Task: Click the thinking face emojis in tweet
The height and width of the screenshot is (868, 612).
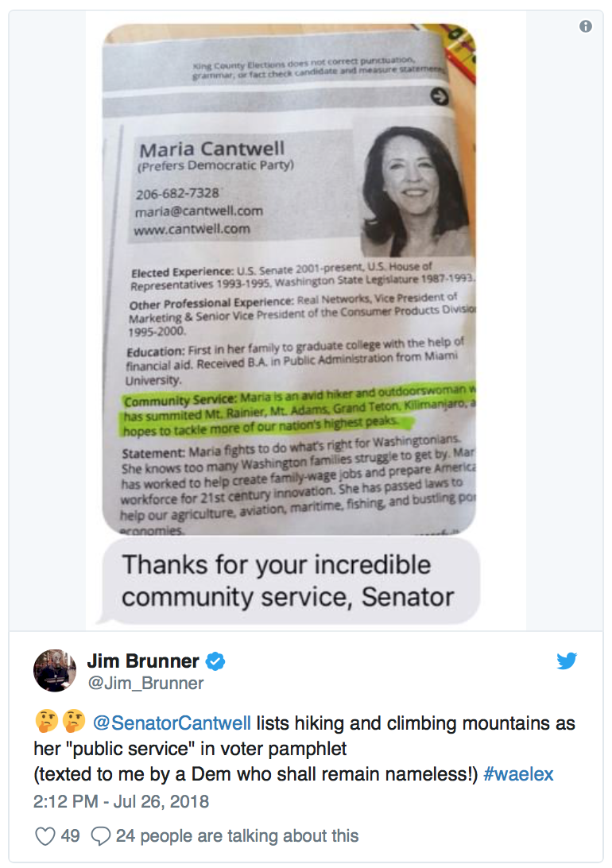Action: click(x=60, y=722)
